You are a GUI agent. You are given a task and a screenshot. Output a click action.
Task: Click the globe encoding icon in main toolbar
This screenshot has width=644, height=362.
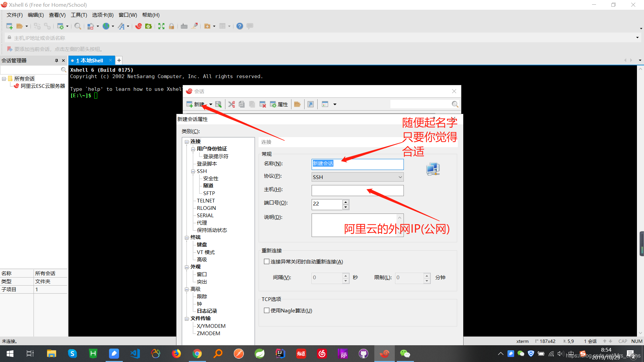(106, 26)
